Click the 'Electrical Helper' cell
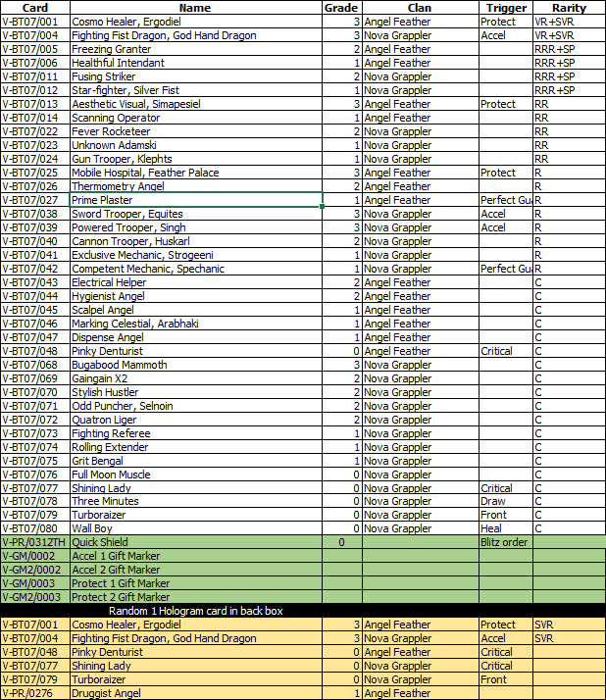 pyautogui.click(x=196, y=282)
